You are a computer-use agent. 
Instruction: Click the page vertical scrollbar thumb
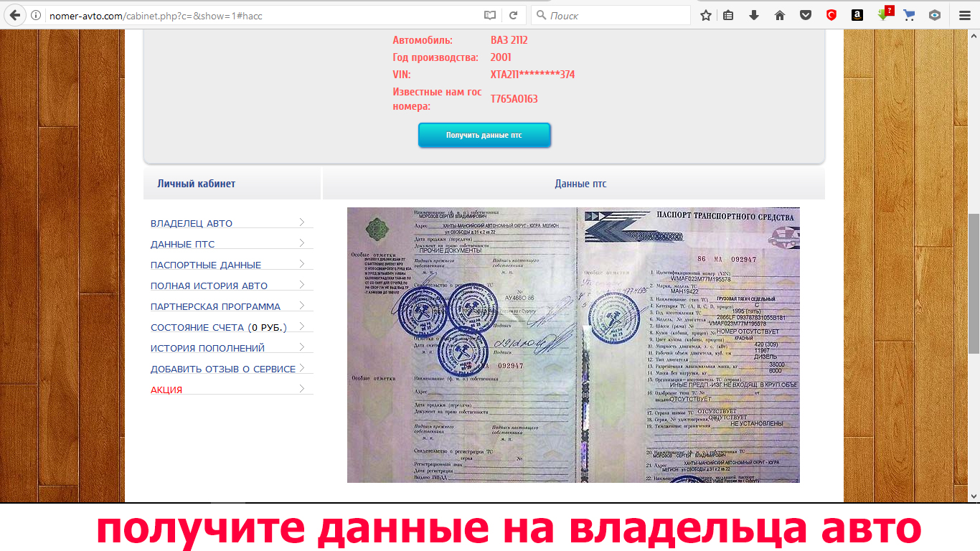pyautogui.click(x=974, y=283)
